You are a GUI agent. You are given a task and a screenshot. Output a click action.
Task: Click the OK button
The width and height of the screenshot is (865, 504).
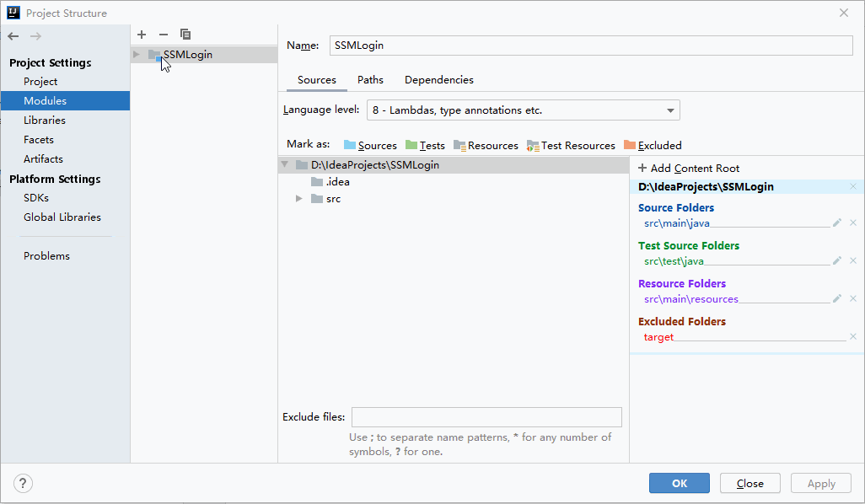click(x=679, y=483)
